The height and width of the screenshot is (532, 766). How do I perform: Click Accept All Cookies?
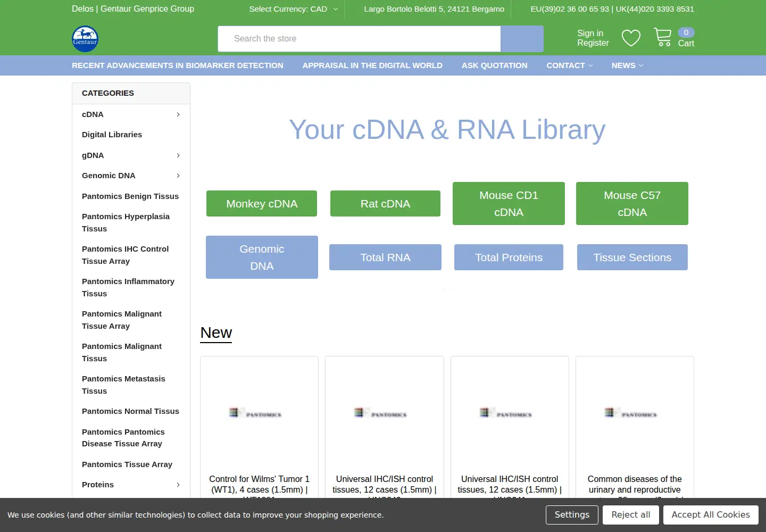(x=711, y=515)
